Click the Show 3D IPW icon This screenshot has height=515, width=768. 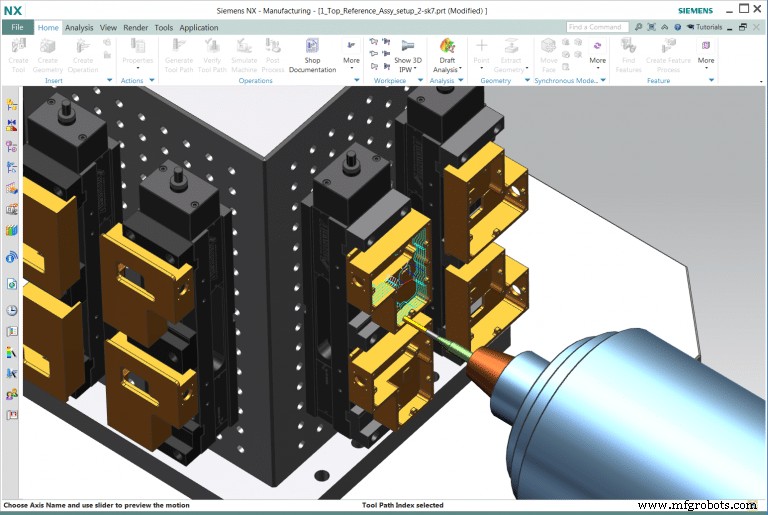[x=408, y=46]
